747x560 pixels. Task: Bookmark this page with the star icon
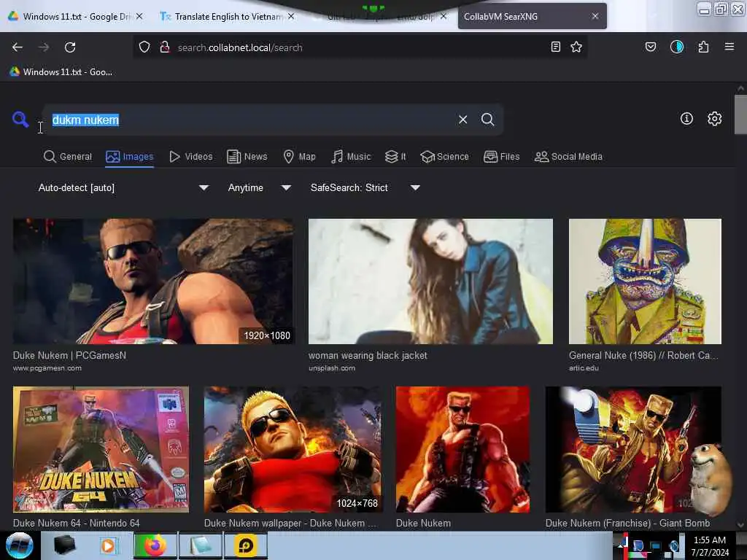tap(576, 47)
